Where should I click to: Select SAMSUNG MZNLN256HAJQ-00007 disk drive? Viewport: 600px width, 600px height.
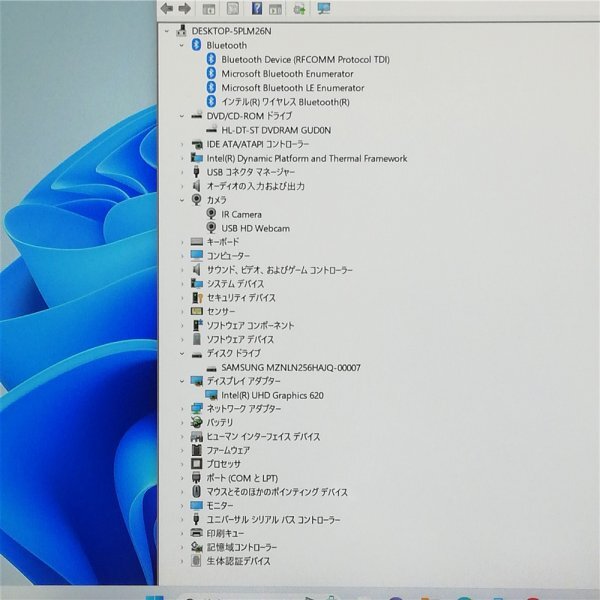pos(291,367)
